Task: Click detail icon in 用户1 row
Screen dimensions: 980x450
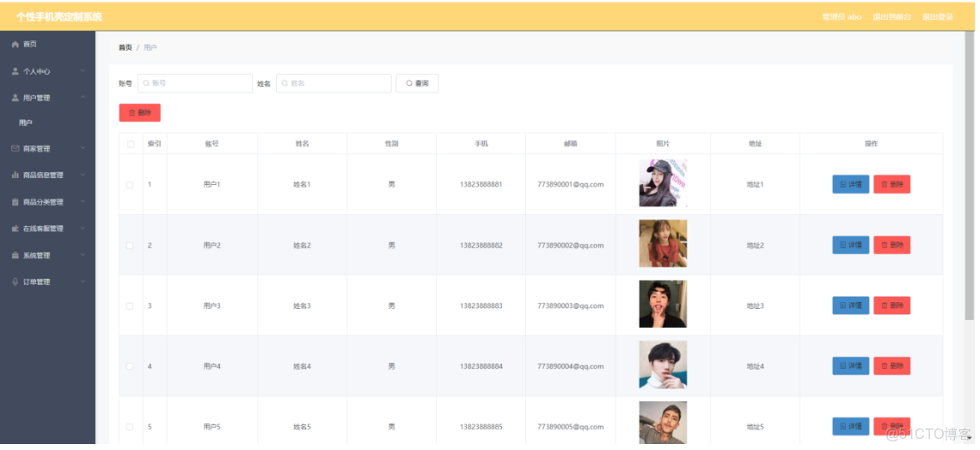Action: 843,184
